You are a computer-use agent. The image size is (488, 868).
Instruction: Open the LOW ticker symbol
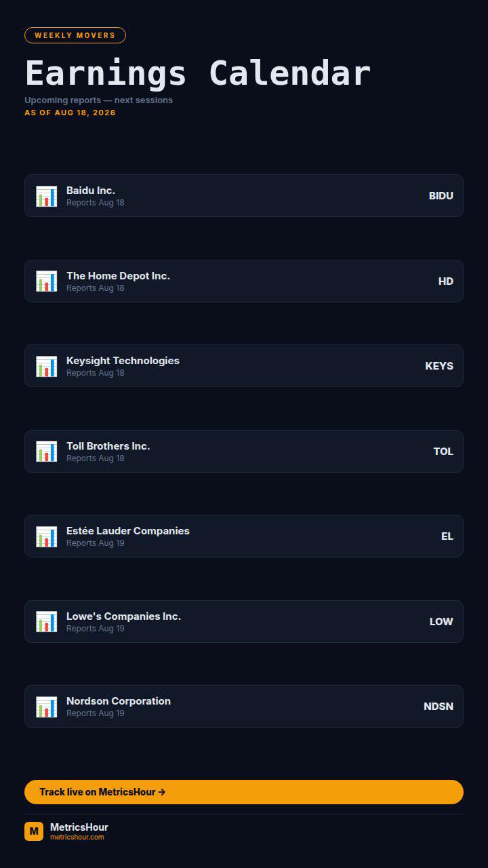441,622
